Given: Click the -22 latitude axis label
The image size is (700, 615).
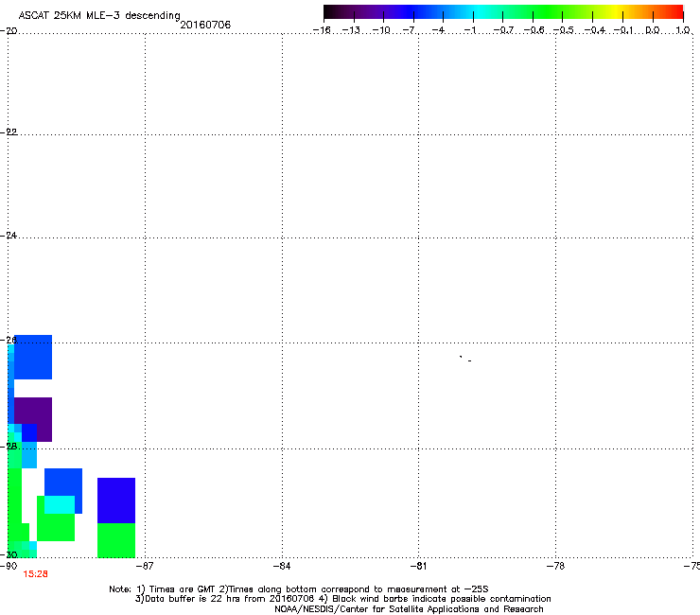Looking at the screenshot, I should [9, 132].
